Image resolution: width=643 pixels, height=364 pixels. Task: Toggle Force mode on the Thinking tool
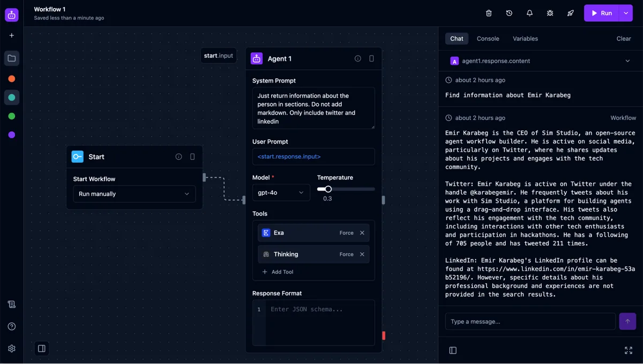(346, 254)
